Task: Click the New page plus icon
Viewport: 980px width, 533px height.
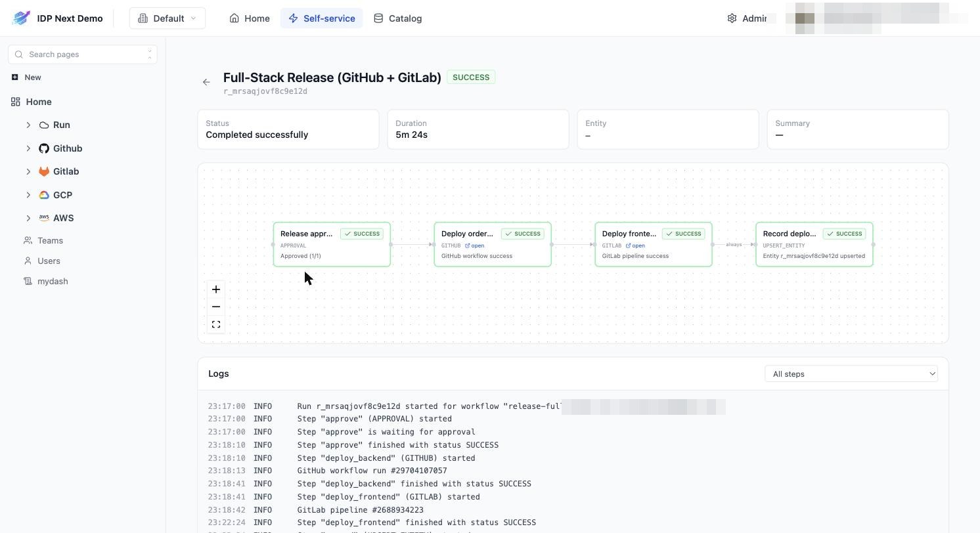Action: coord(14,77)
